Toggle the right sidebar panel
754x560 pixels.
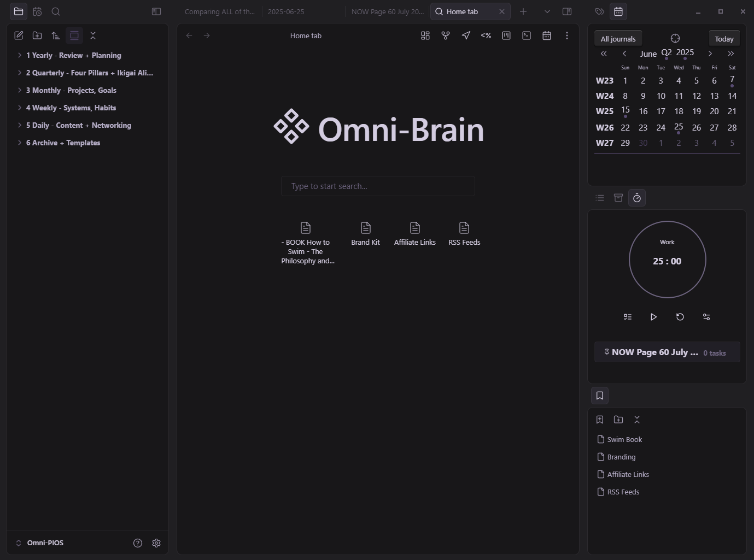point(567,11)
